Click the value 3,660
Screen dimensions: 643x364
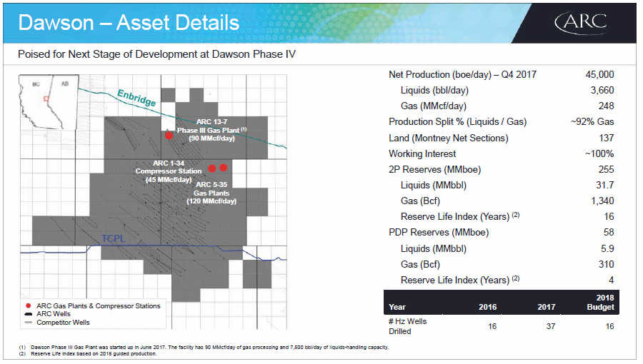(602, 91)
